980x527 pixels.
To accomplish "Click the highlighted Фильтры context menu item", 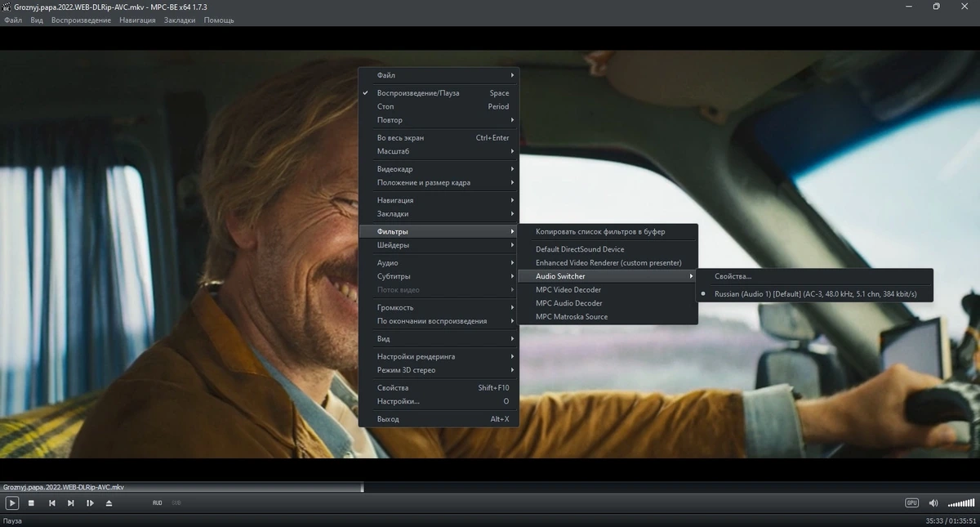I will tap(439, 232).
